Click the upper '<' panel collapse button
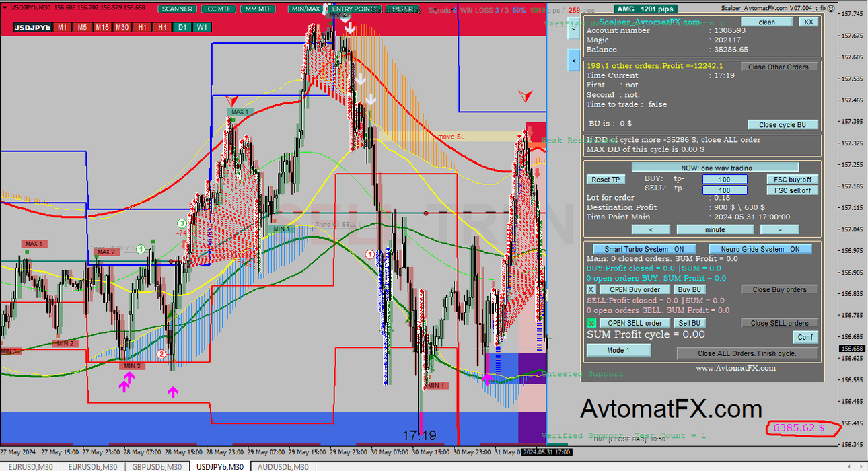Viewport: 868px width, 471px height. [573, 29]
